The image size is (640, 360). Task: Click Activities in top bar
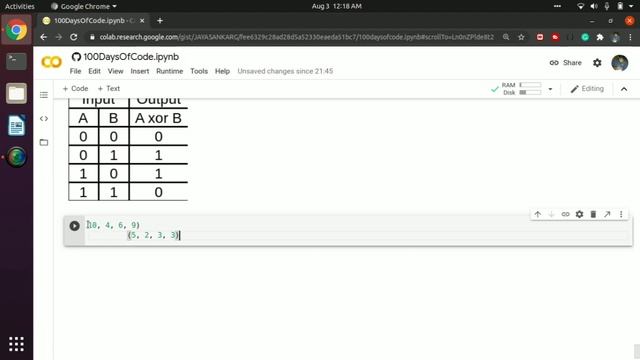click(20, 6)
